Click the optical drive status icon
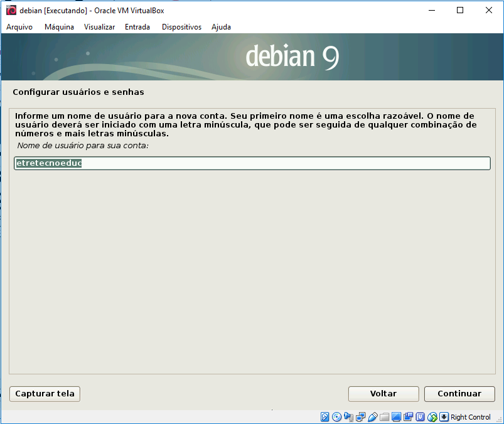Screen dimensions: 504x424 pos(336,417)
